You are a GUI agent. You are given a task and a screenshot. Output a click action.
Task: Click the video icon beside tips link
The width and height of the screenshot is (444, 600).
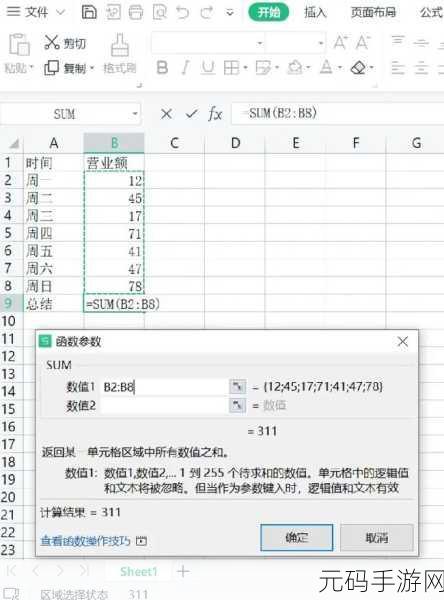tap(142, 541)
